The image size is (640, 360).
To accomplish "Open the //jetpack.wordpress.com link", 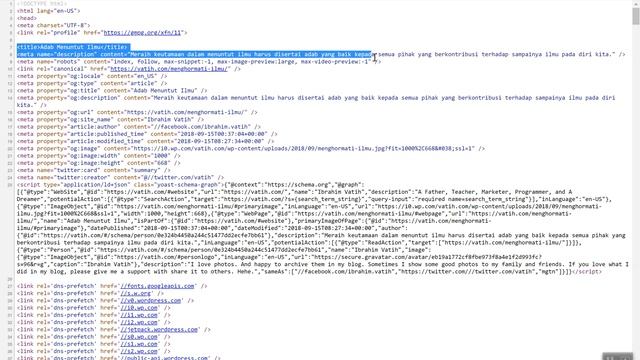I will coord(159,329).
